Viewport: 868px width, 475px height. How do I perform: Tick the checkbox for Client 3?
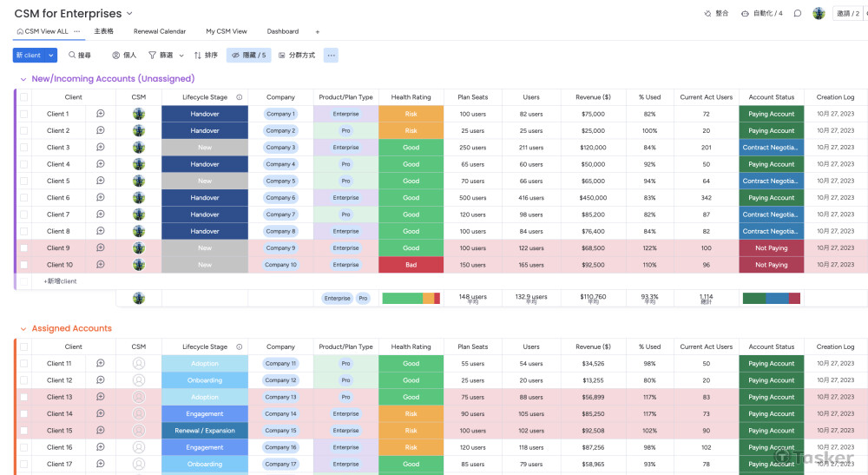[x=24, y=148]
